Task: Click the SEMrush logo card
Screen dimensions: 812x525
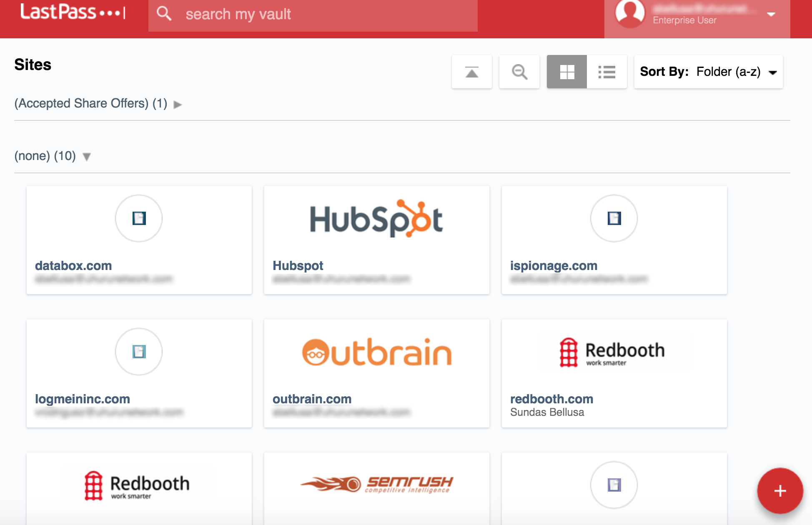Action: tap(377, 484)
